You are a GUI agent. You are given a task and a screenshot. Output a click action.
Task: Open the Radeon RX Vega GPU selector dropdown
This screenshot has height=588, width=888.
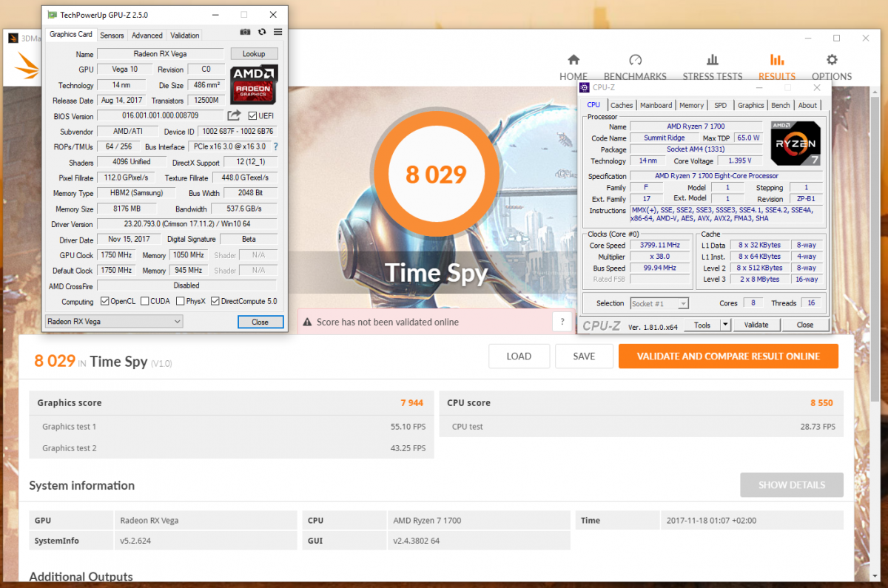[113, 321]
